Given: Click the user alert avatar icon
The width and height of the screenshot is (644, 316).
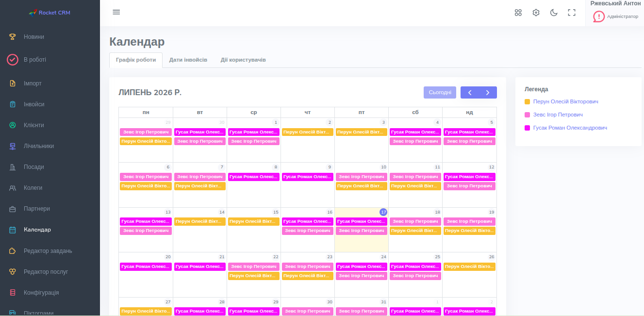Looking at the screenshot, I should coord(599,17).
